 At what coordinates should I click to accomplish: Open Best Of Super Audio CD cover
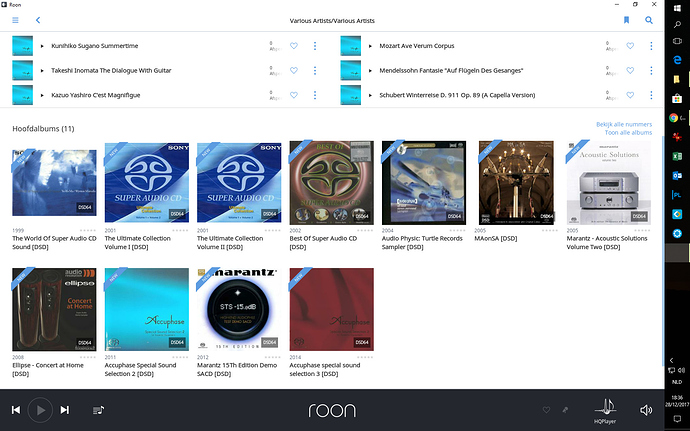[331, 183]
